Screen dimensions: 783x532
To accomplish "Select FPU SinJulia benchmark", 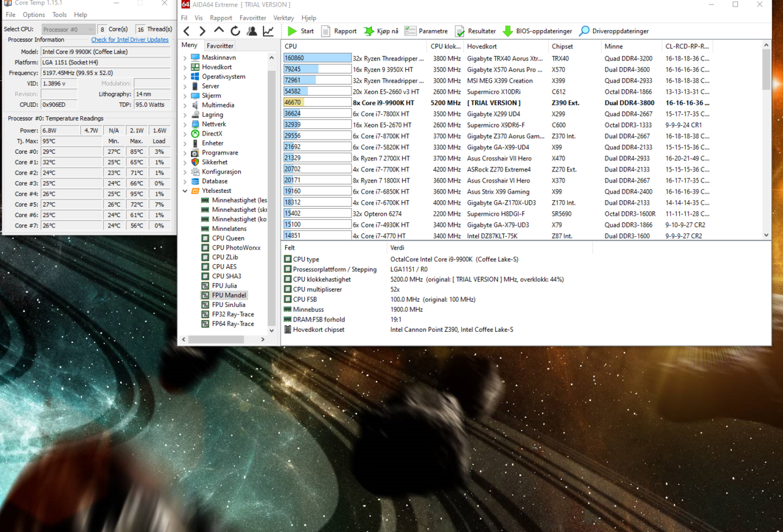I will click(228, 304).
